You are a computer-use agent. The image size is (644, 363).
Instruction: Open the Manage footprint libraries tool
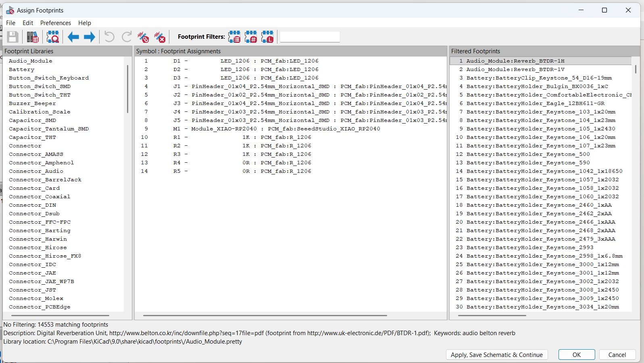pyautogui.click(x=33, y=37)
